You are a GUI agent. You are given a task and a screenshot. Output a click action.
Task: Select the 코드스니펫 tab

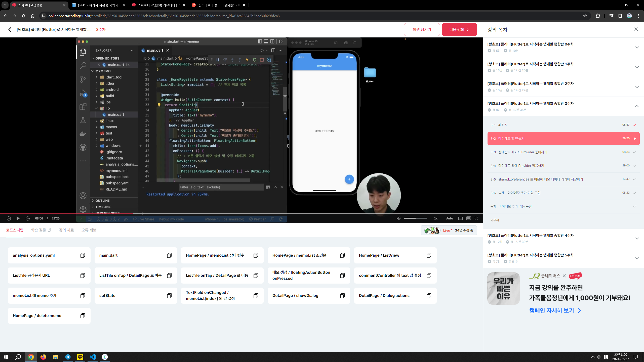click(15, 230)
